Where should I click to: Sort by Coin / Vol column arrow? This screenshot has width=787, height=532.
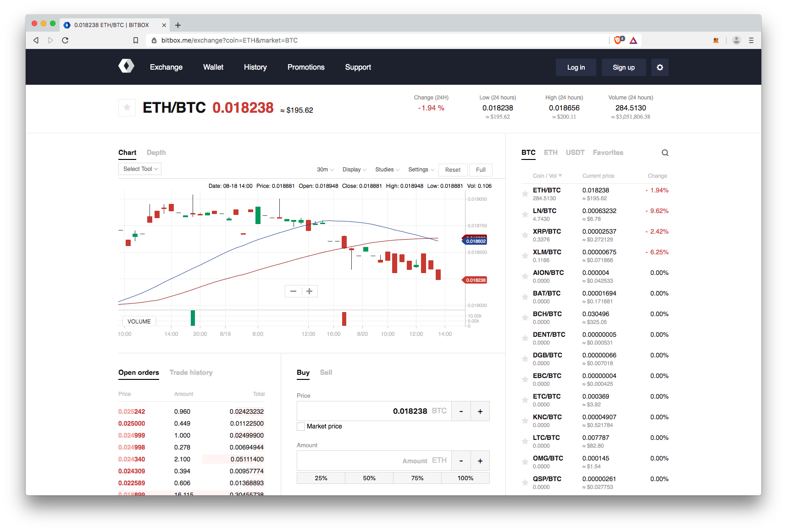(x=560, y=176)
